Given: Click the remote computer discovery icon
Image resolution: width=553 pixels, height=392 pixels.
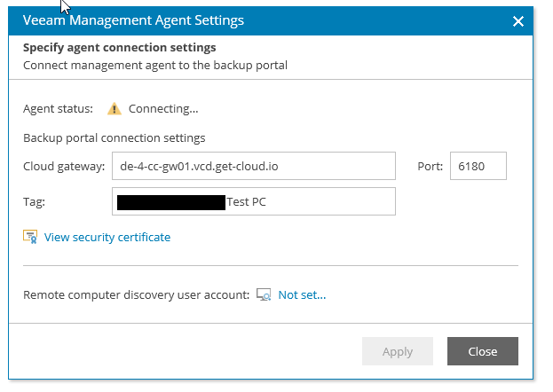Looking at the screenshot, I should click(264, 294).
